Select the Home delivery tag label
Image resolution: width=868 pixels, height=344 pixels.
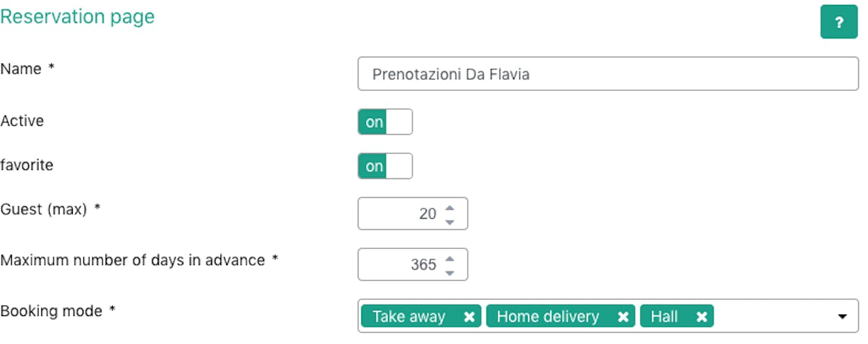[x=548, y=317]
